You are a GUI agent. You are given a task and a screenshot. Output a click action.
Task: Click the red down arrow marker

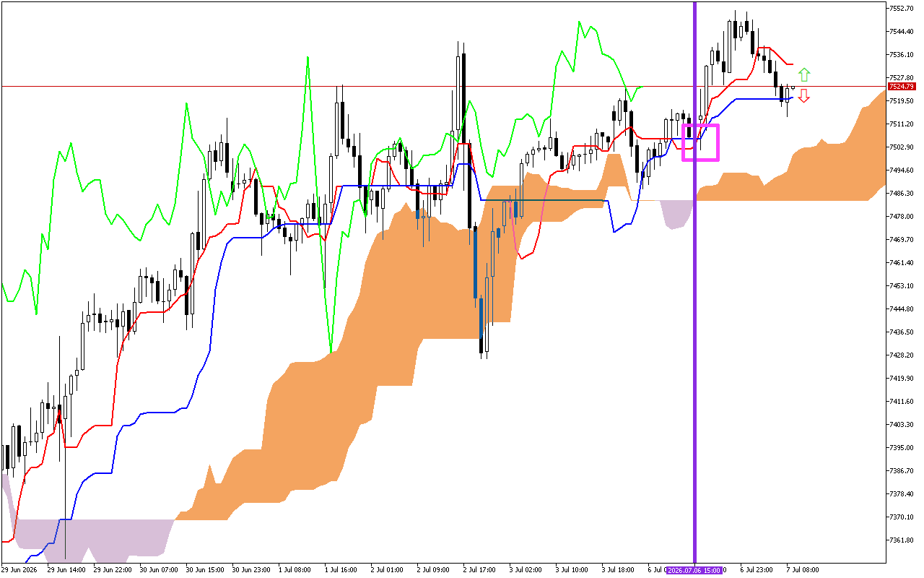point(804,95)
